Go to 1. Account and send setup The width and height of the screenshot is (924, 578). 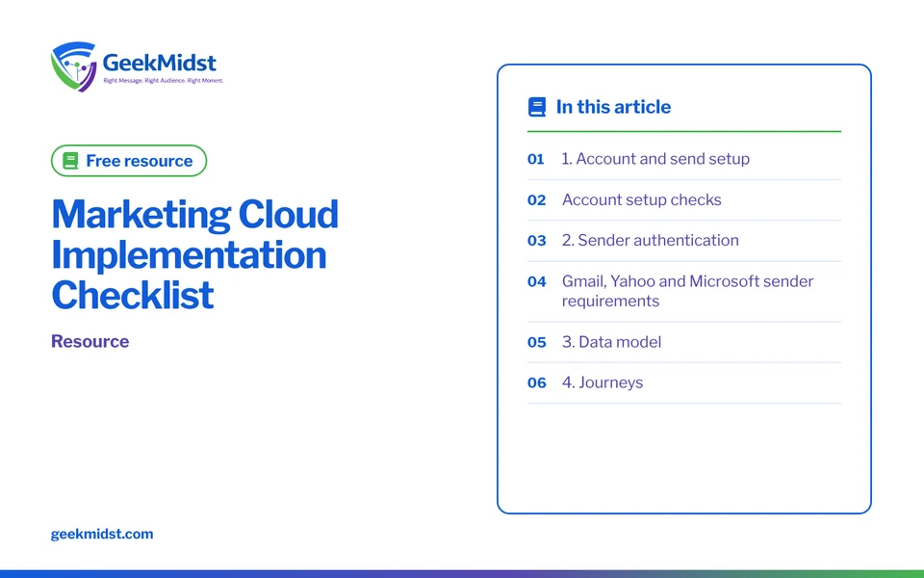pyautogui.click(x=655, y=159)
